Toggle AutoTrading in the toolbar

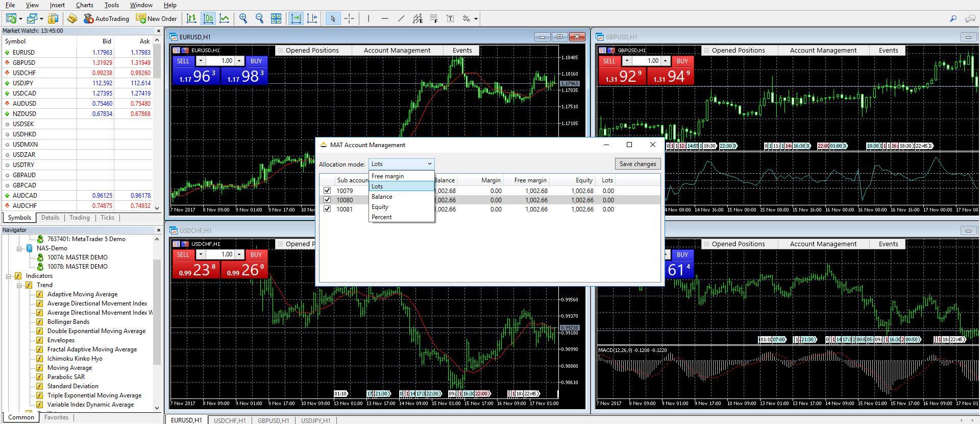click(106, 18)
